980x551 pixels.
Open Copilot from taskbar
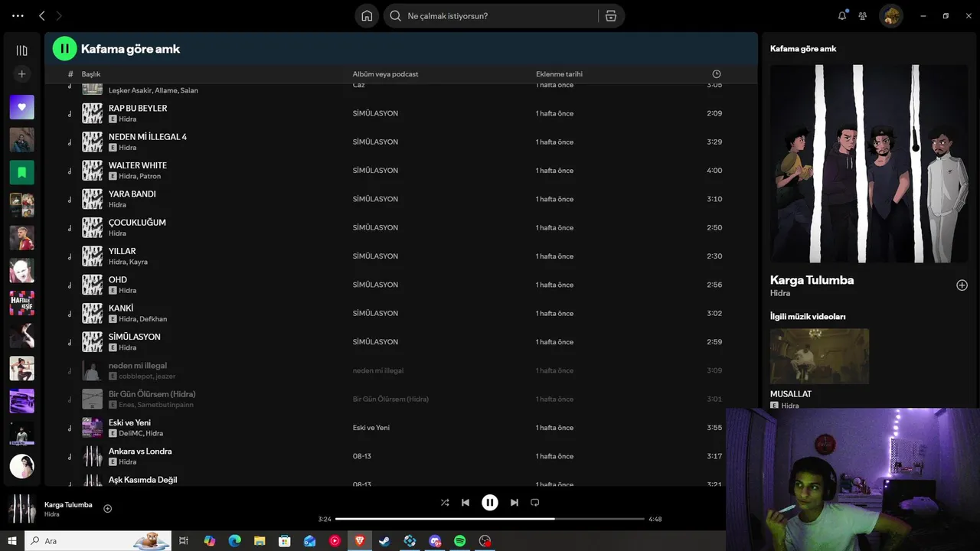pyautogui.click(x=209, y=541)
